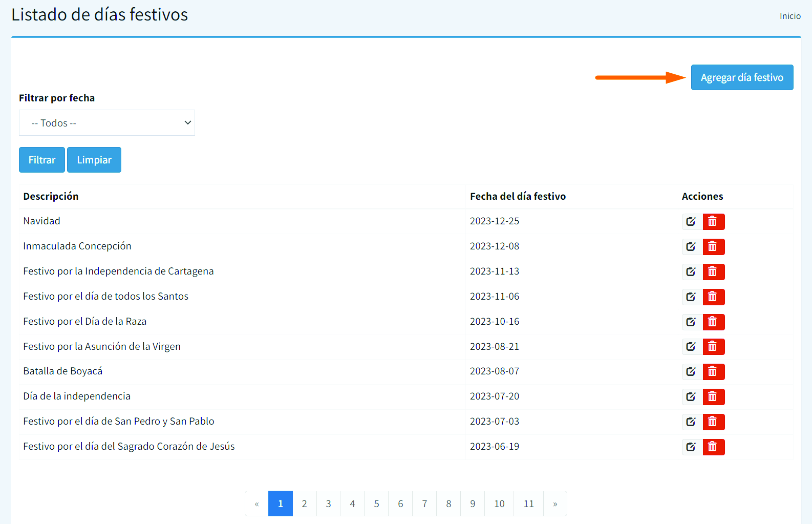Navigate to pagination page 7
The image size is (812, 524).
[424, 504]
